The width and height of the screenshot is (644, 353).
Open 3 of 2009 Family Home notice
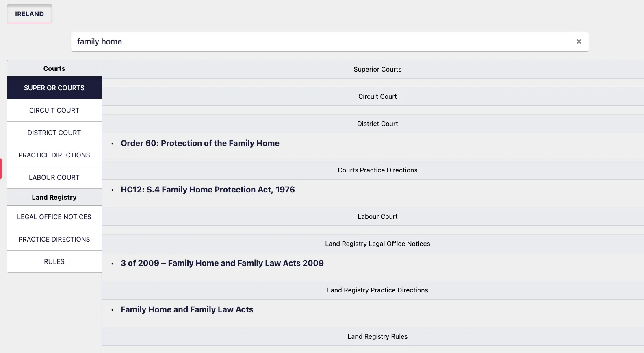[x=222, y=263]
